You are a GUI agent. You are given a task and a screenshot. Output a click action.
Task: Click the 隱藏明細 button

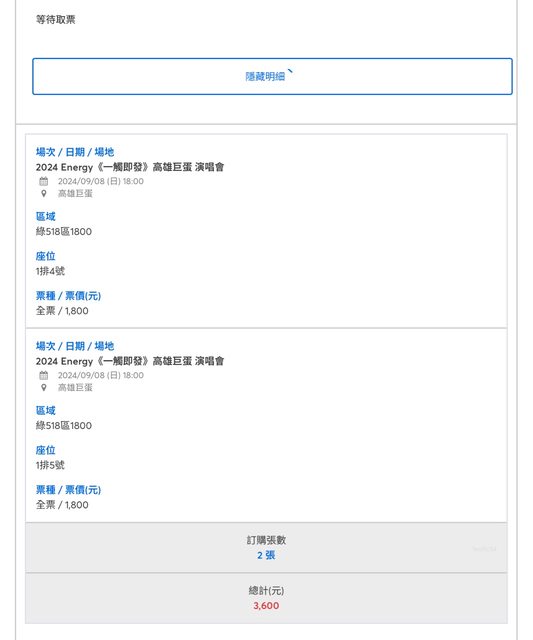pos(272,76)
